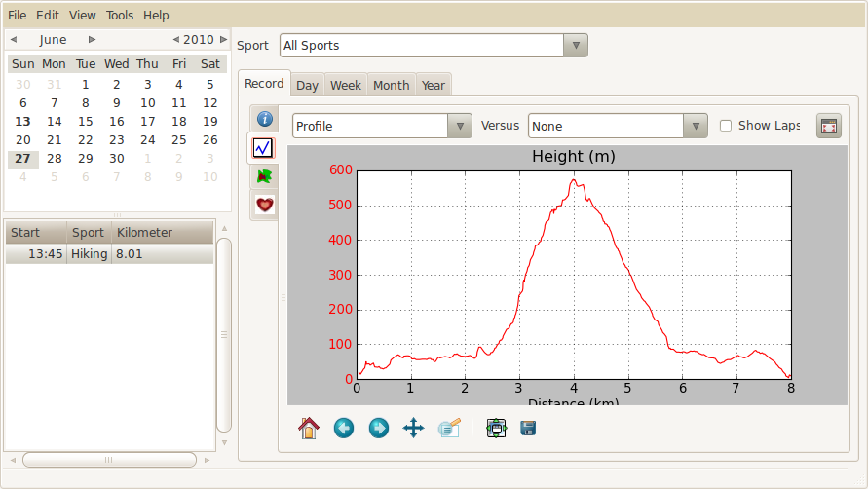This screenshot has height=489, width=868.
Task: Save the figure with the floppy icon
Action: coord(528,428)
